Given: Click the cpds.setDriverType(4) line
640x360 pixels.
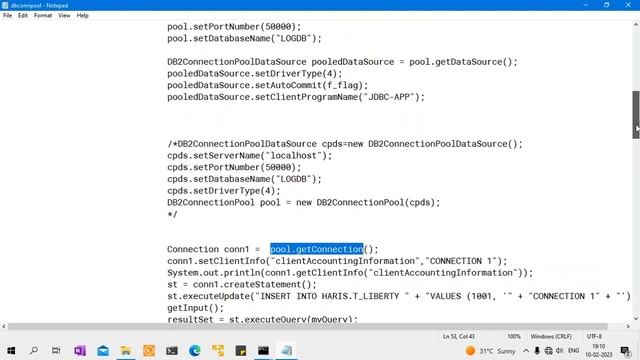Looking at the screenshot, I should click(x=224, y=191).
